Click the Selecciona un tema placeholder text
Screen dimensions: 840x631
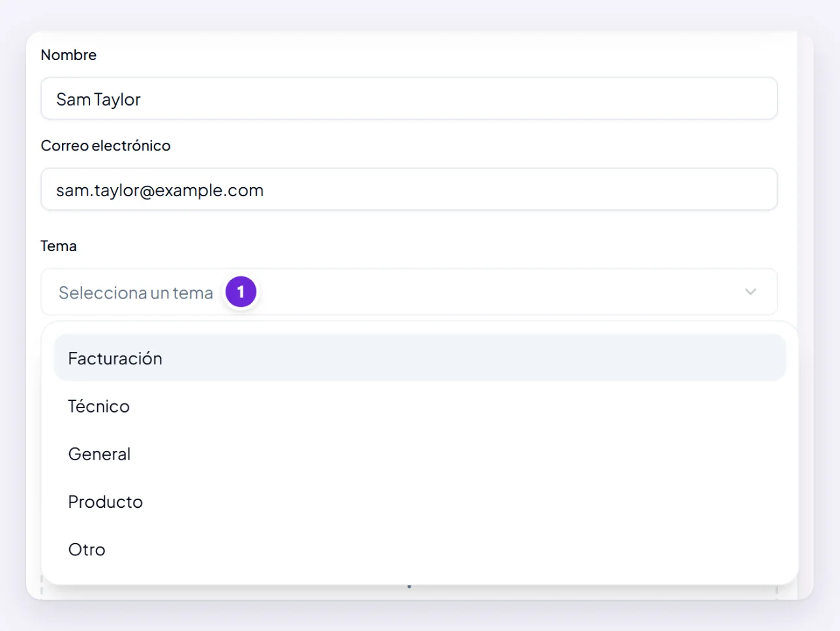[136, 293]
